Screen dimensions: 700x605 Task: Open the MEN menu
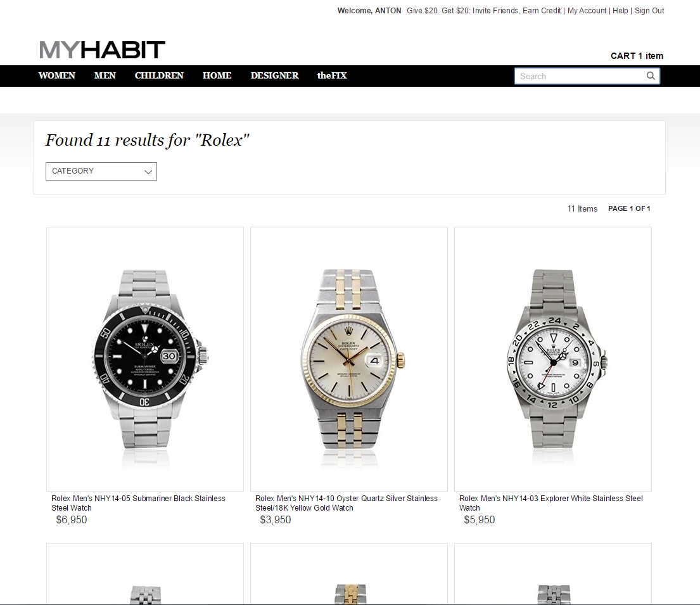[105, 75]
